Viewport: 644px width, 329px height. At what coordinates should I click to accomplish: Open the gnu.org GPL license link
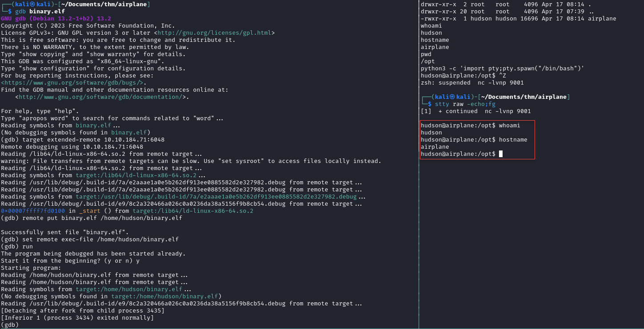(214, 33)
